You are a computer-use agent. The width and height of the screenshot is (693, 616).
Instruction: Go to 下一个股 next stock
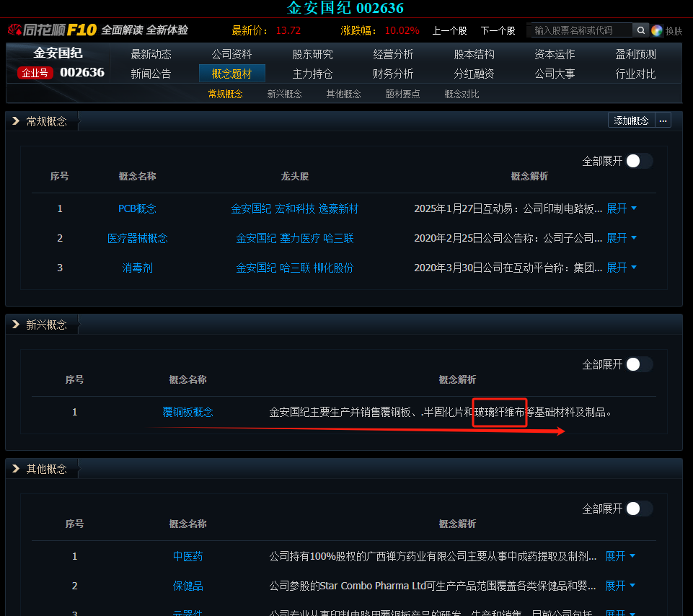click(x=498, y=30)
